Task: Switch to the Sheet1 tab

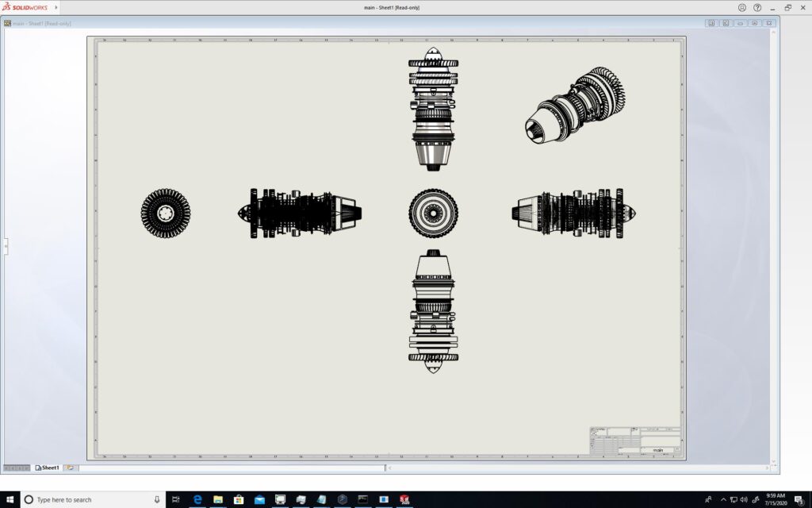Action: pos(49,468)
